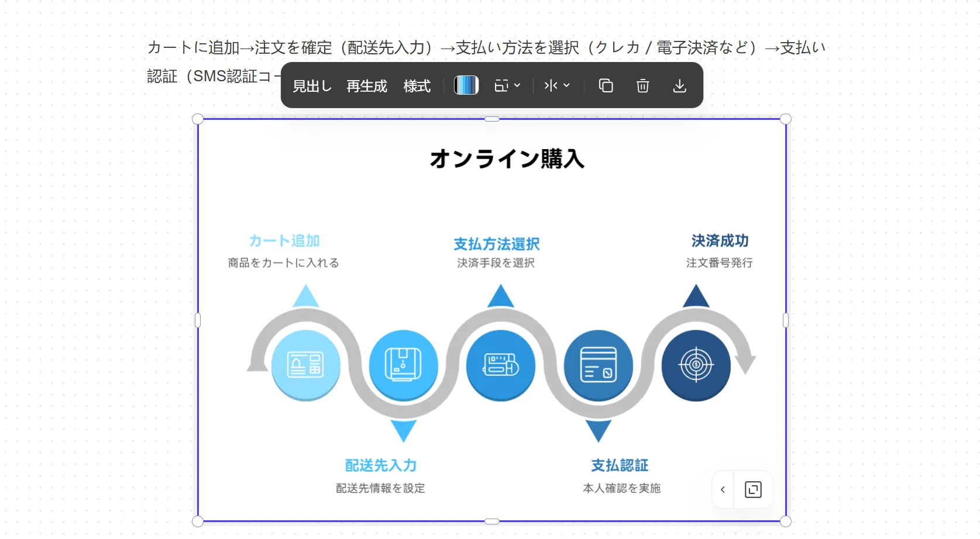
Task: Click the credit card circle icon
Action: pos(598,365)
